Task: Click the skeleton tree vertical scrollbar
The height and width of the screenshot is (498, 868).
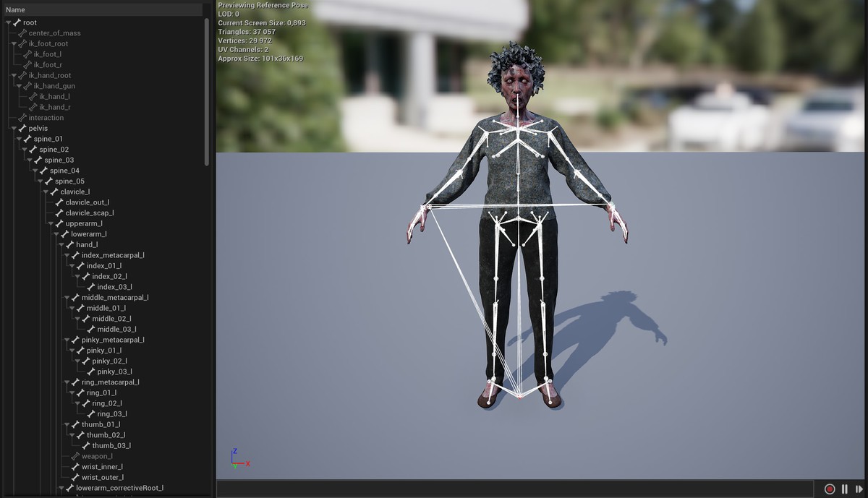Action: tap(207, 92)
